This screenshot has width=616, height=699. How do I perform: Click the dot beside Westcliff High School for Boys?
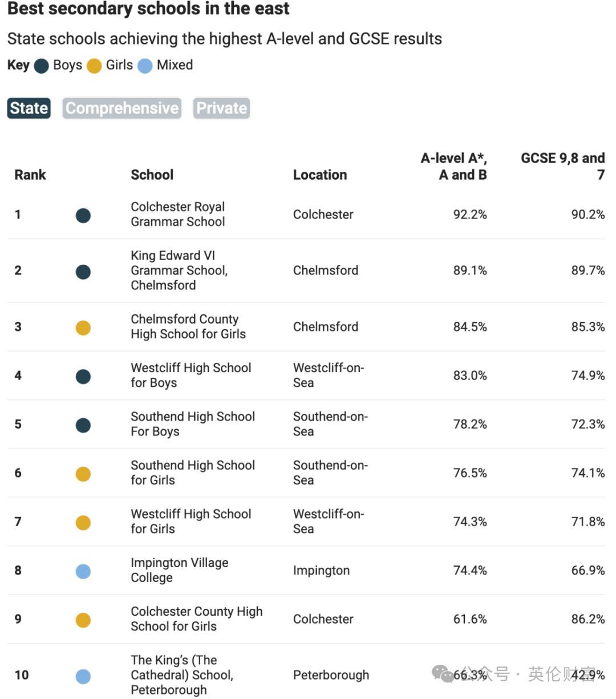tap(83, 376)
